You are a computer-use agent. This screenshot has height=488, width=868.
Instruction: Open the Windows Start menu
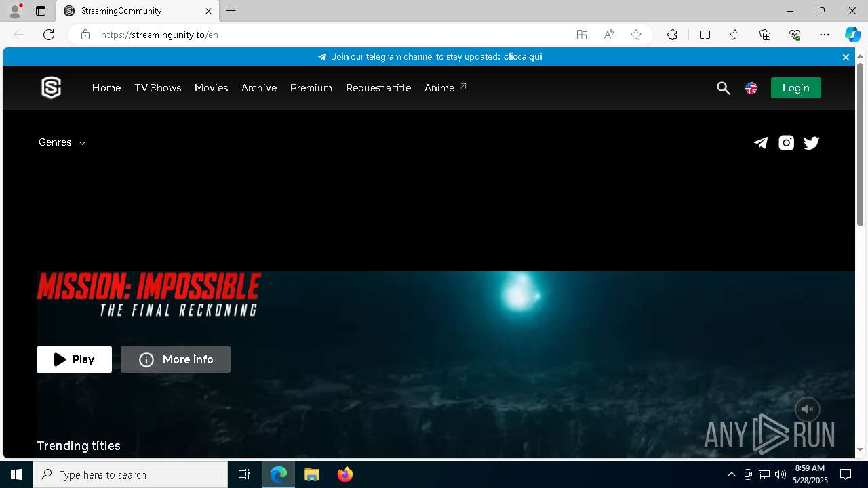pyautogui.click(x=16, y=474)
